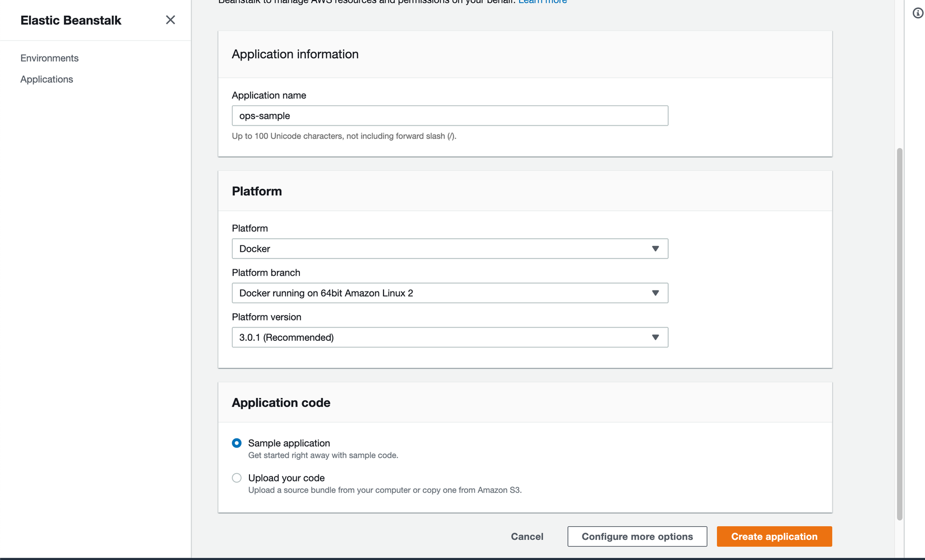Open Applications in the sidebar
925x560 pixels.
[x=47, y=80]
